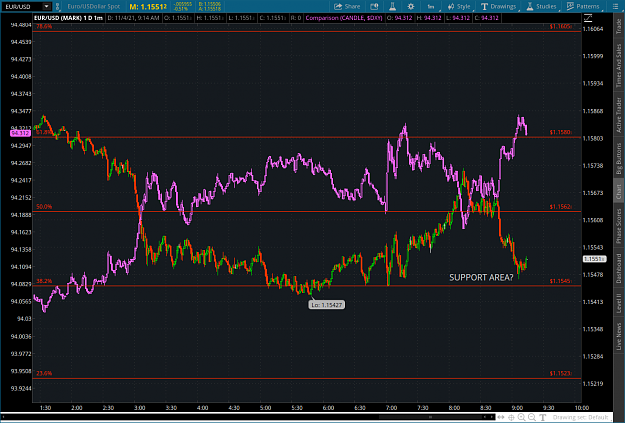This screenshot has height=423, width=625.
Task: Click the $1.1562 Fibonacci price label
Action: point(561,207)
